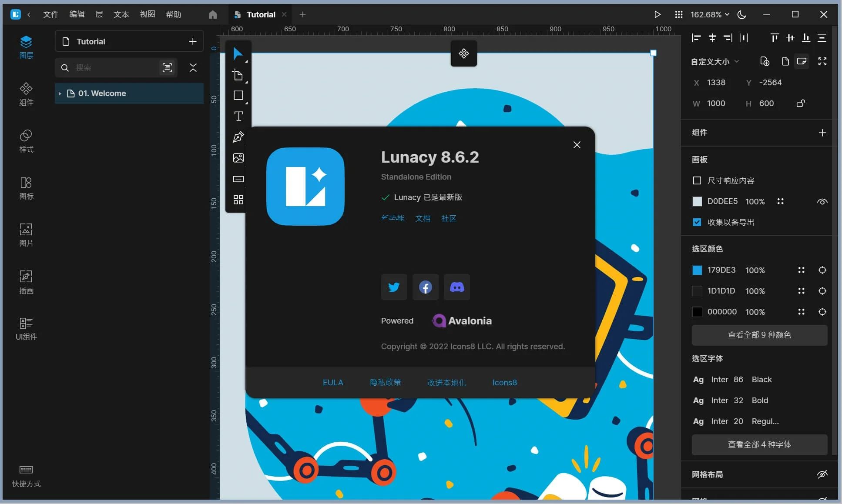Open the EULA link
The width and height of the screenshot is (842, 504).
[333, 383]
